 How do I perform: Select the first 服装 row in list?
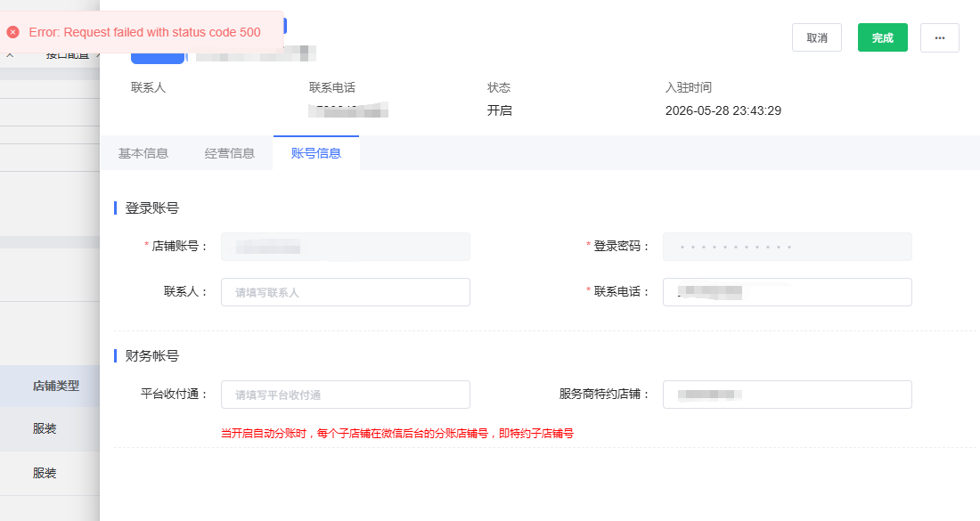click(50, 428)
